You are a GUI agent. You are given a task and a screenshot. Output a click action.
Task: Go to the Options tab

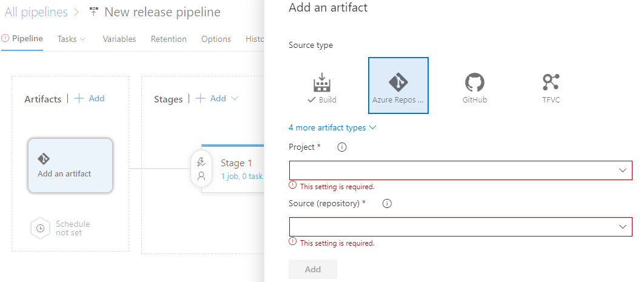coord(216,39)
